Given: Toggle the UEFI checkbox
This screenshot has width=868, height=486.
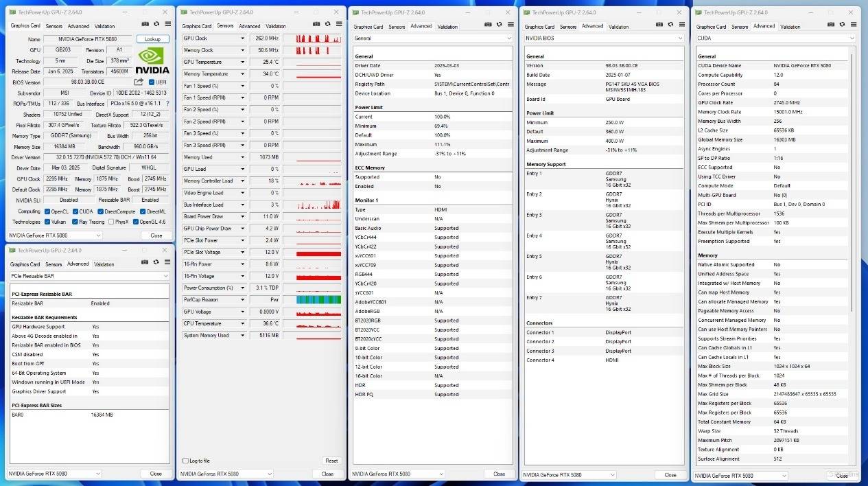Looking at the screenshot, I should point(152,82).
